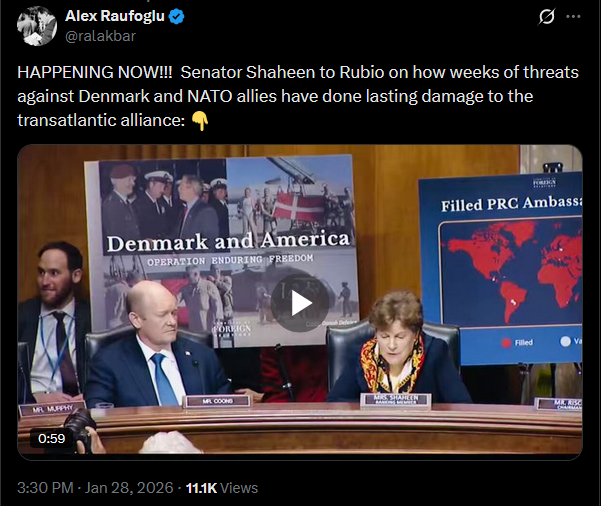Click the Danish flag in the poster

point(298,210)
